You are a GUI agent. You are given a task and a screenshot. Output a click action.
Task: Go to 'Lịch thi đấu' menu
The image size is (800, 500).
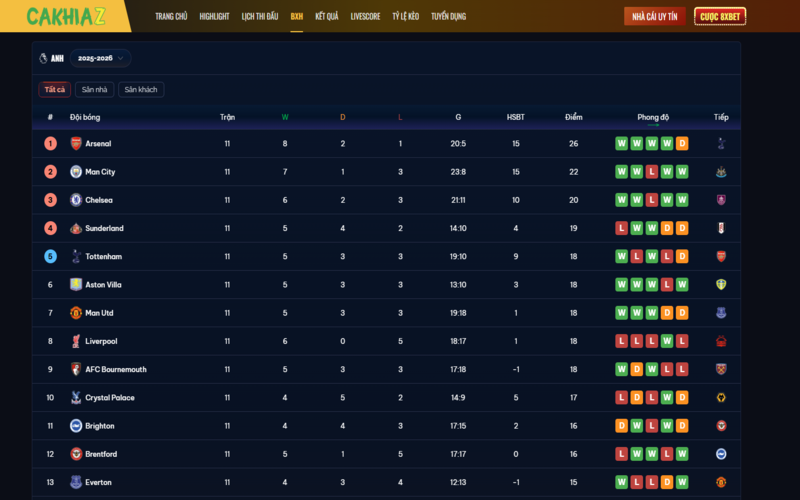click(x=260, y=17)
